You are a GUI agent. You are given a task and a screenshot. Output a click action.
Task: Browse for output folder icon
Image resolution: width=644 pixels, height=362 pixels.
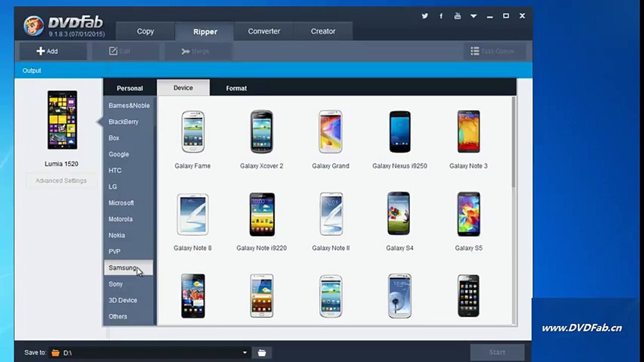(x=262, y=353)
